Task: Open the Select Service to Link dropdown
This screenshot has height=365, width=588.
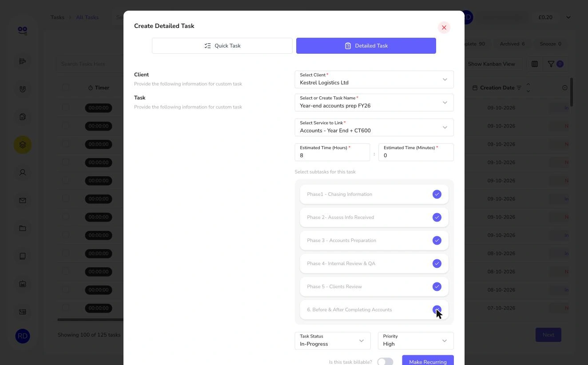Action: pos(374,127)
